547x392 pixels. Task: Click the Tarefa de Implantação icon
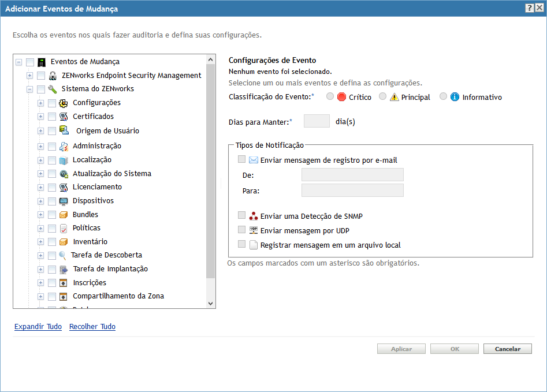coord(64,269)
